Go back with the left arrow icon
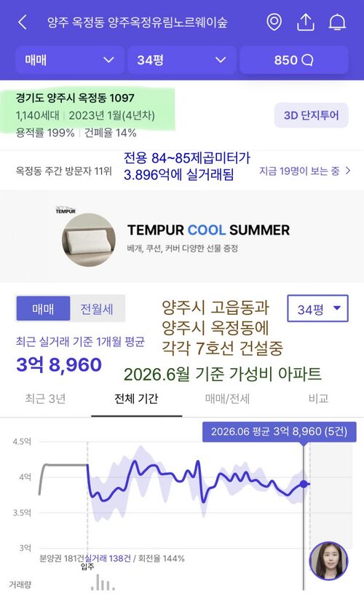Image resolution: width=364 pixels, height=594 pixels. (x=23, y=23)
